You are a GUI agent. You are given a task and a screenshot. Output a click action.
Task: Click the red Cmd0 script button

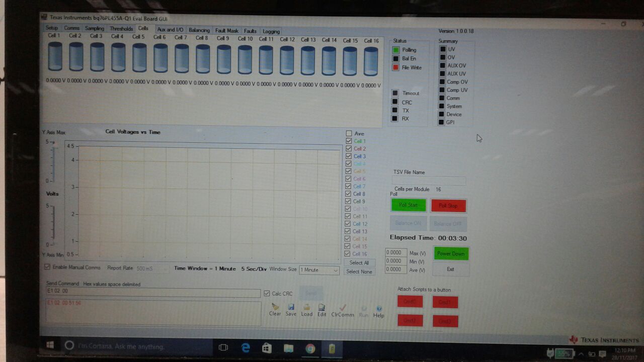[x=410, y=302]
